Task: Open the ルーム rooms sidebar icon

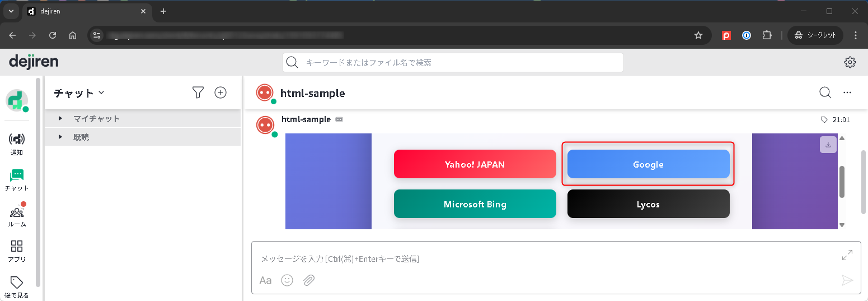Action: [17, 216]
